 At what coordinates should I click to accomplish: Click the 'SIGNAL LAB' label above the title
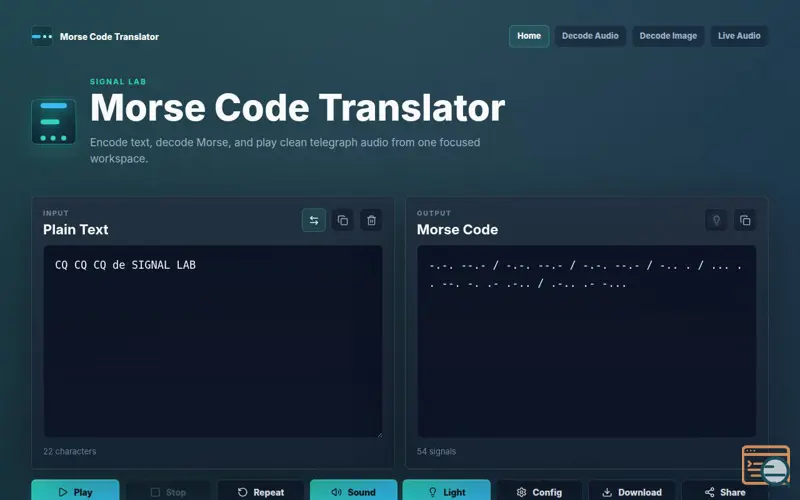[118, 82]
